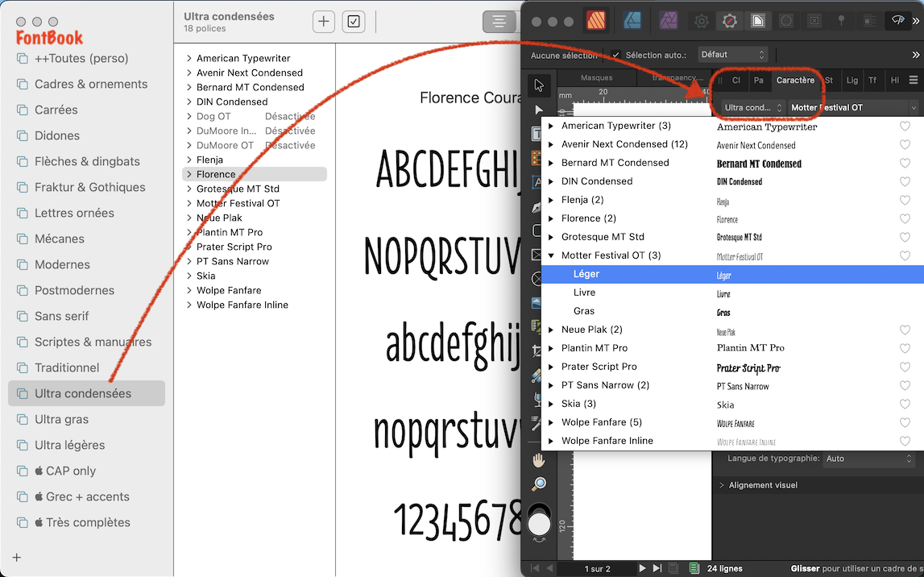The width and height of the screenshot is (924, 577).
Task: Select the Hand tool in the tools panel
Action: [x=538, y=459]
